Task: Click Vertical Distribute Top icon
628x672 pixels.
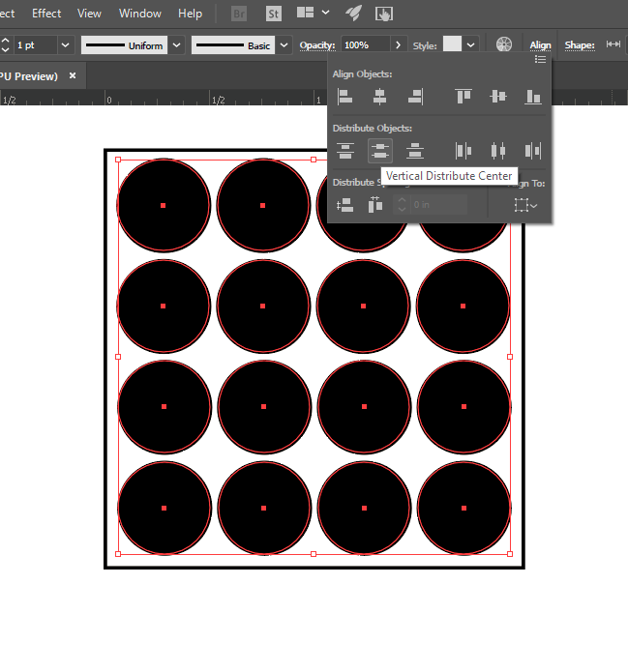Action: tap(344, 151)
